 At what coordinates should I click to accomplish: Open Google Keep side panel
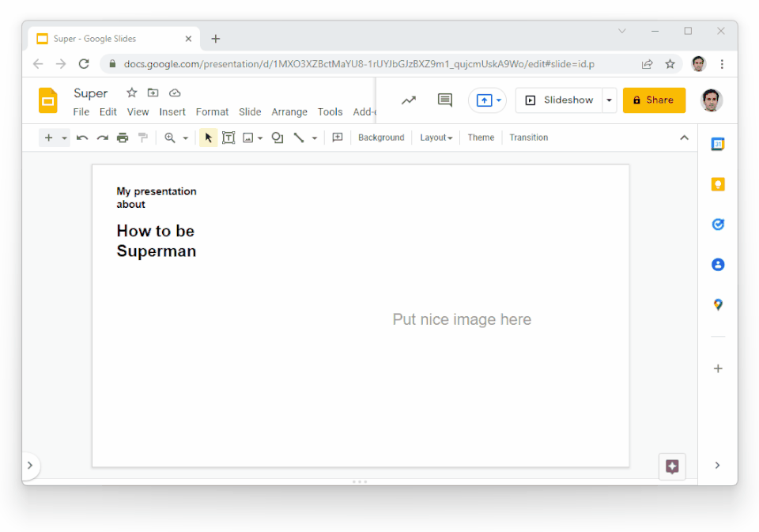click(718, 184)
